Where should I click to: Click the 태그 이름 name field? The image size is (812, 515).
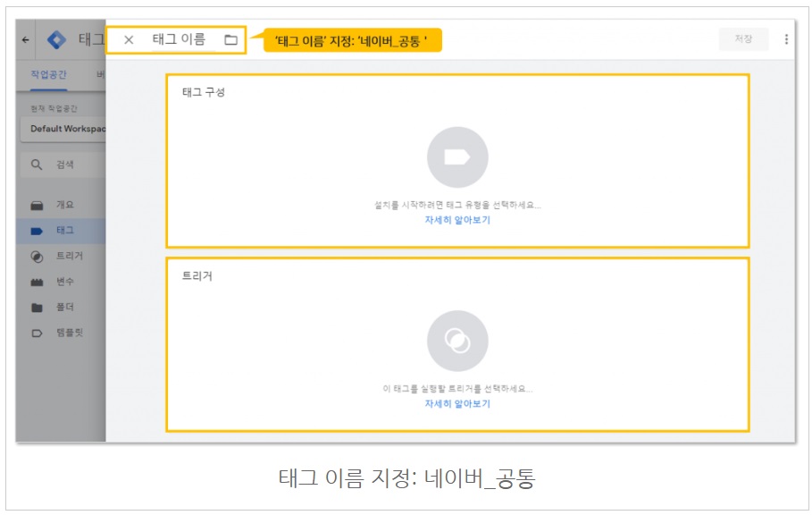click(179, 39)
